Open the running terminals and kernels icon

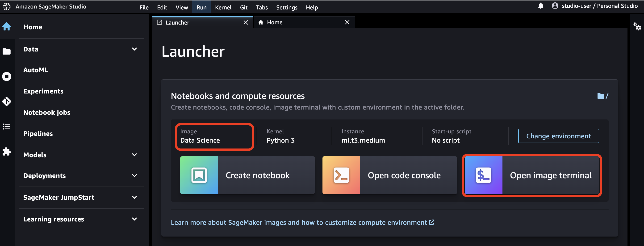7,76
